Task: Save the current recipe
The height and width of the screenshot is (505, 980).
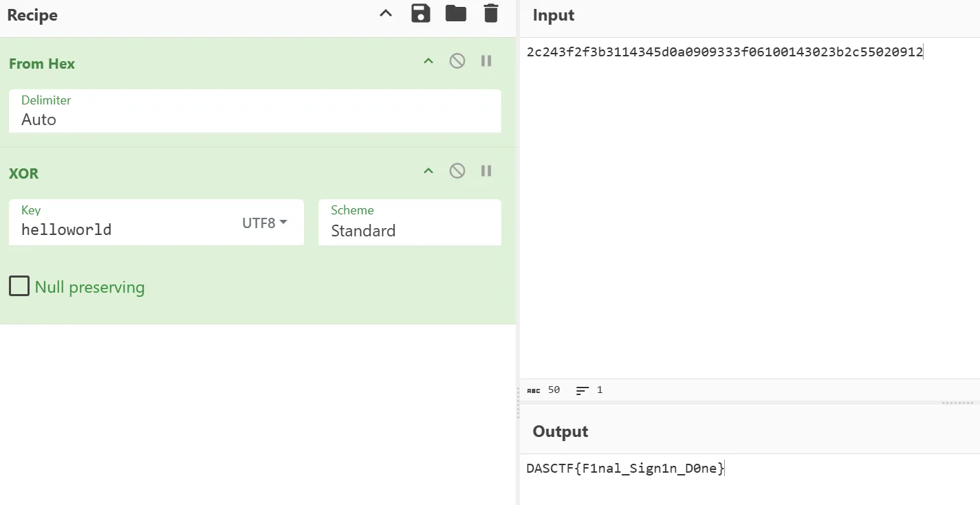Action: tap(420, 14)
